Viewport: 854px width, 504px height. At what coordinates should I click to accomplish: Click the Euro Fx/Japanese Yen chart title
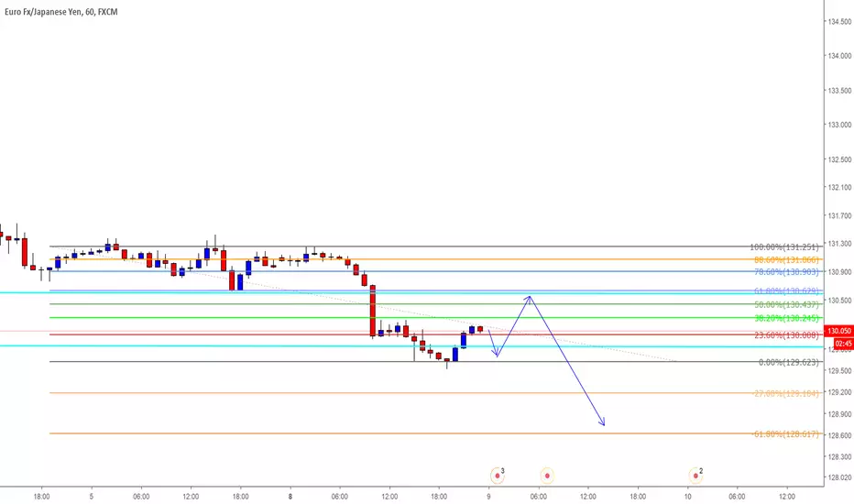click(61, 11)
